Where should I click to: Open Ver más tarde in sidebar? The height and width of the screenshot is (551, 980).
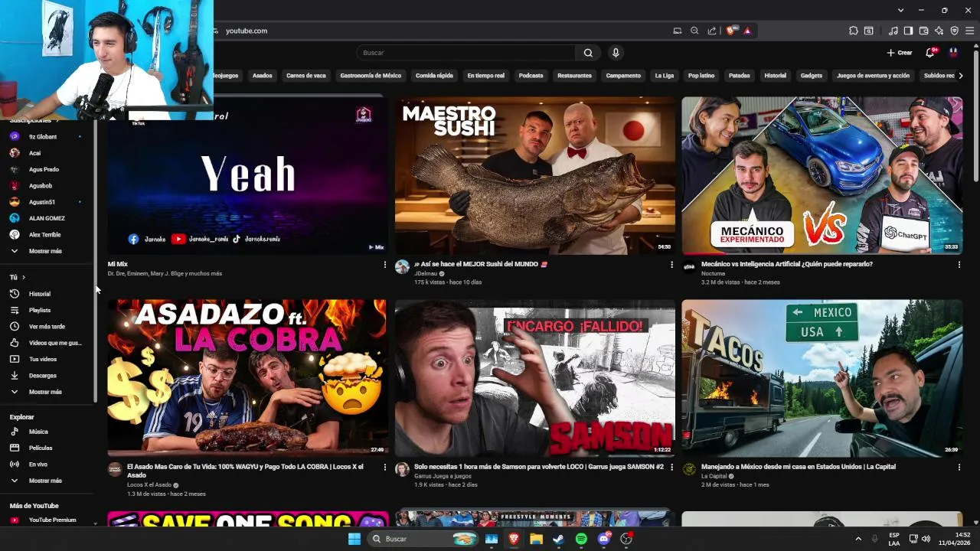(x=46, y=327)
